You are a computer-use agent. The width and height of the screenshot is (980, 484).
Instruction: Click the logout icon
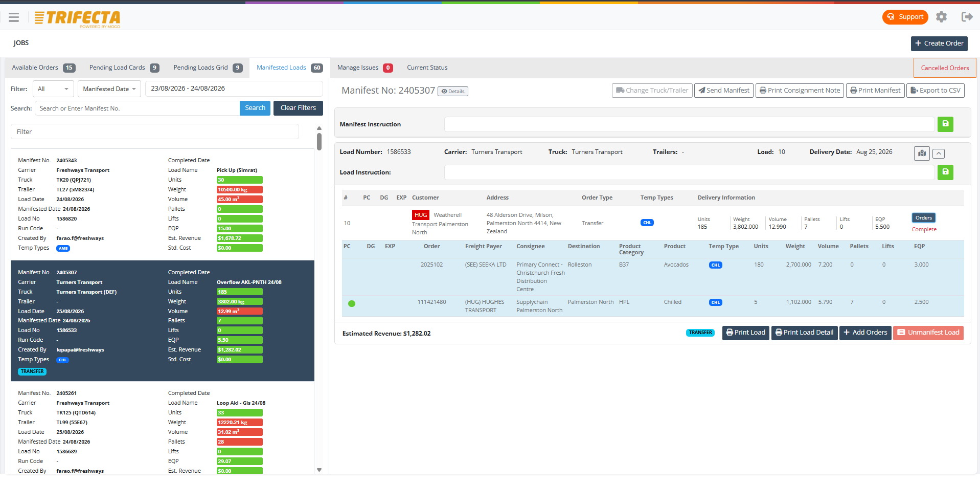coord(967,17)
